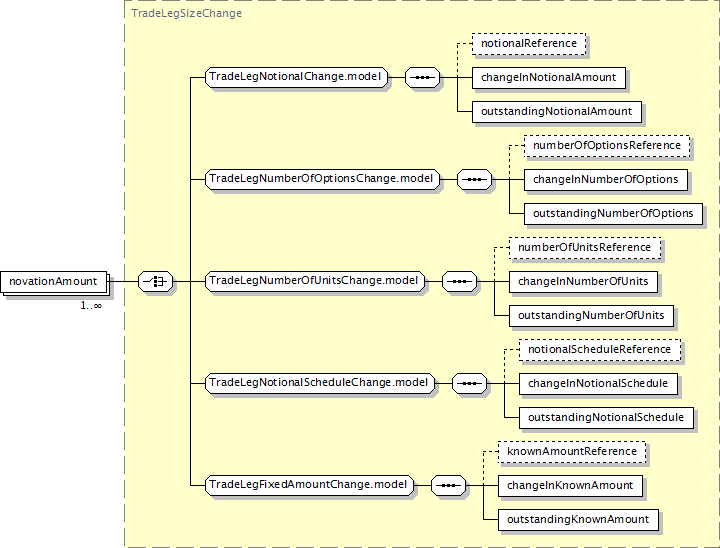Screen dimensions: 720x548
Task: Click the choice compositor icon beside novationAmount
Action: [156, 283]
